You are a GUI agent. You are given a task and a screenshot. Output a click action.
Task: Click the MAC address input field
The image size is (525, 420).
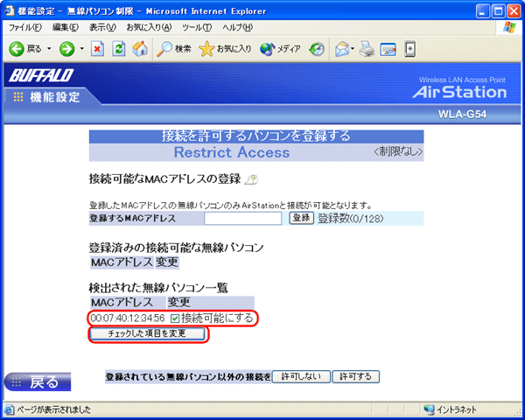click(x=237, y=218)
